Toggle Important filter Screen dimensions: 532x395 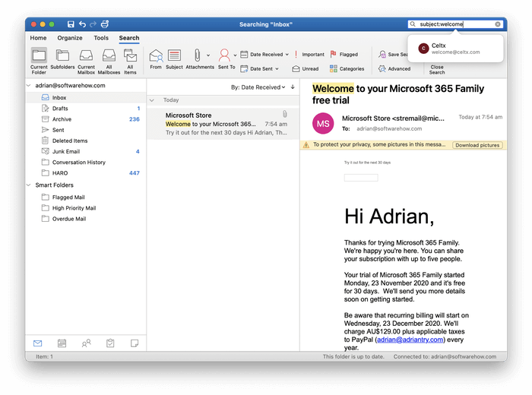[309, 54]
